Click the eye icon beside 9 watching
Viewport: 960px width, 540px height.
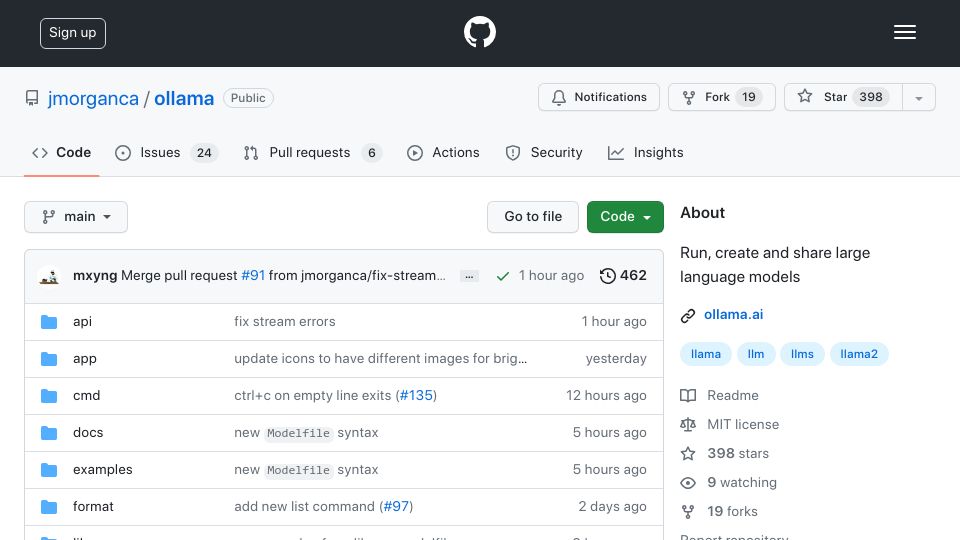[x=688, y=483]
